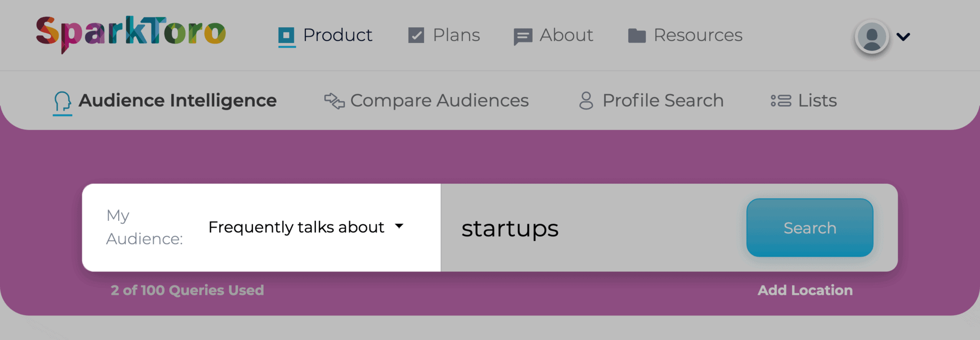Screen dimensions: 980x340
Task: Click the '2 of 100 Queries Used' indicator
Action: (188, 290)
